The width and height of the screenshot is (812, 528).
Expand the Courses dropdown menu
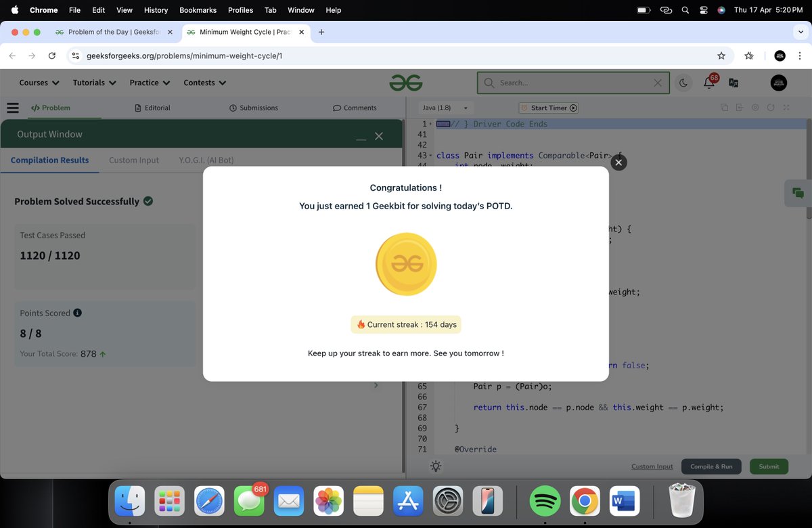[39, 83]
